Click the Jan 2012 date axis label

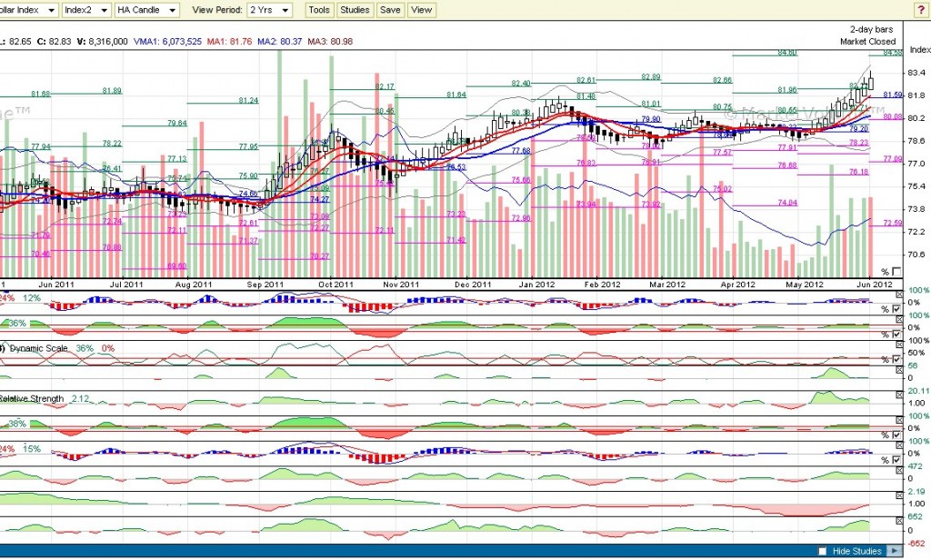pyautogui.click(x=536, y=285)
